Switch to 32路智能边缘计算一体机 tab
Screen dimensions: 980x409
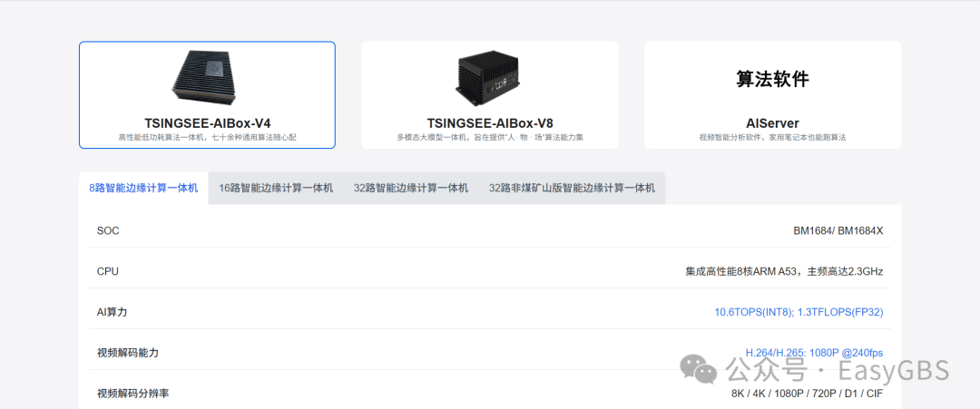point(411,188)
